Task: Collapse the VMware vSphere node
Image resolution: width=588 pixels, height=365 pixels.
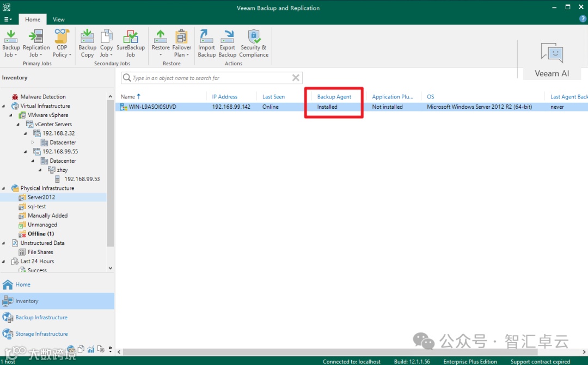Action: 11,115
